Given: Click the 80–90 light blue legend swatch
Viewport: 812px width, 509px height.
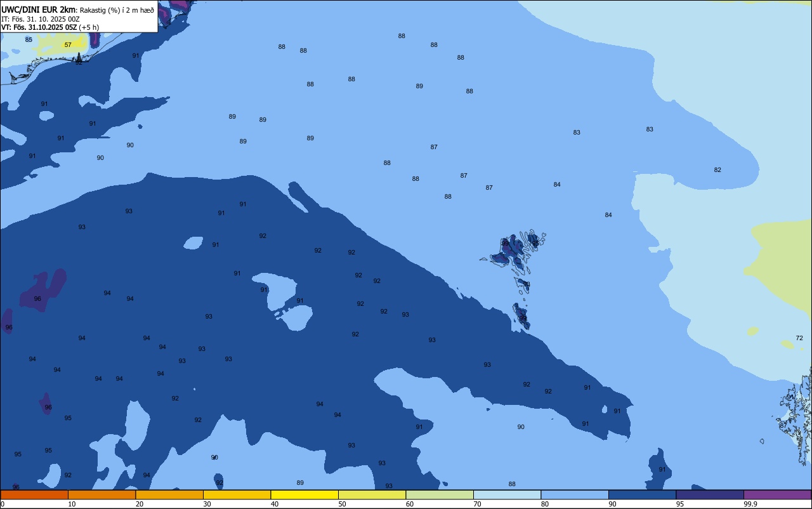Looking at the screenshot, I should 575,494.
